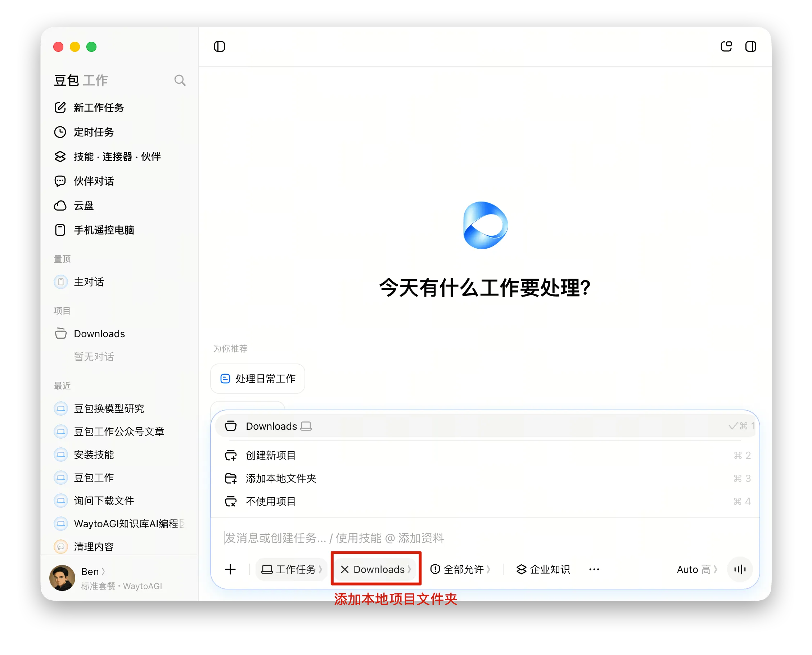The height and width of the screenshot is (655, 812).
Task: Toggle the right side panel icon
Action: pyautogui.click(x=750, y=46)
